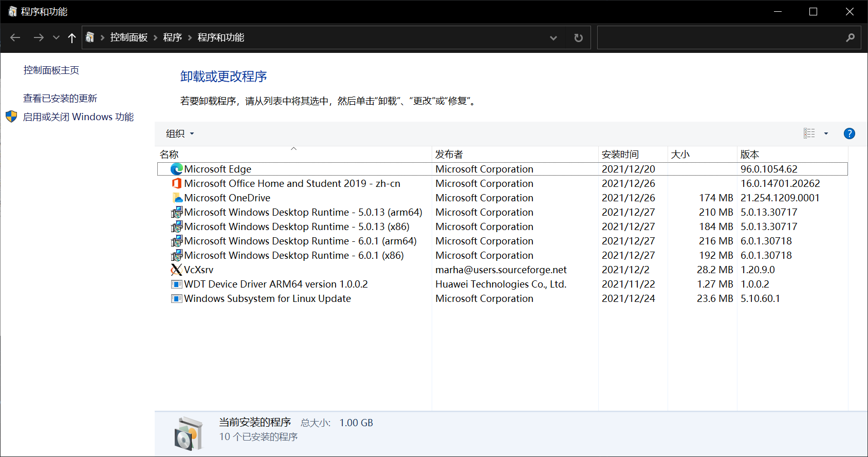
Task: Click the Microsoft OneDrive cloud icon
Action: pyautogui.click(x=177, y=198)
